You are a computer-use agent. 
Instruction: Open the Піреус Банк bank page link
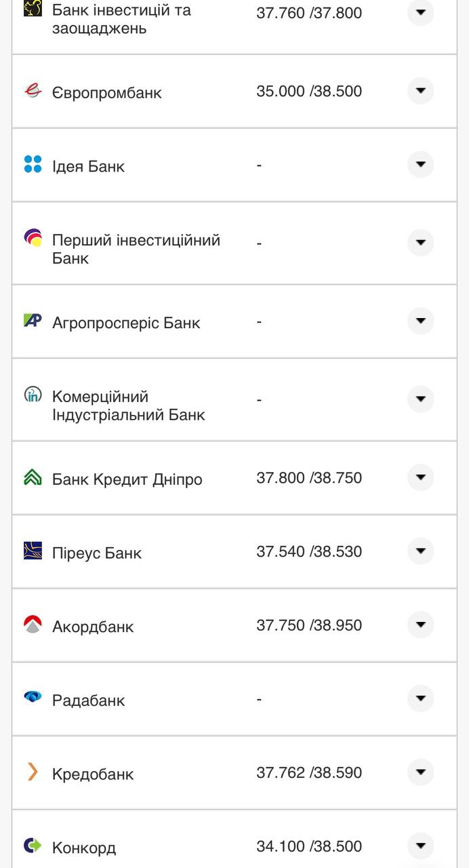click(97, 552)
